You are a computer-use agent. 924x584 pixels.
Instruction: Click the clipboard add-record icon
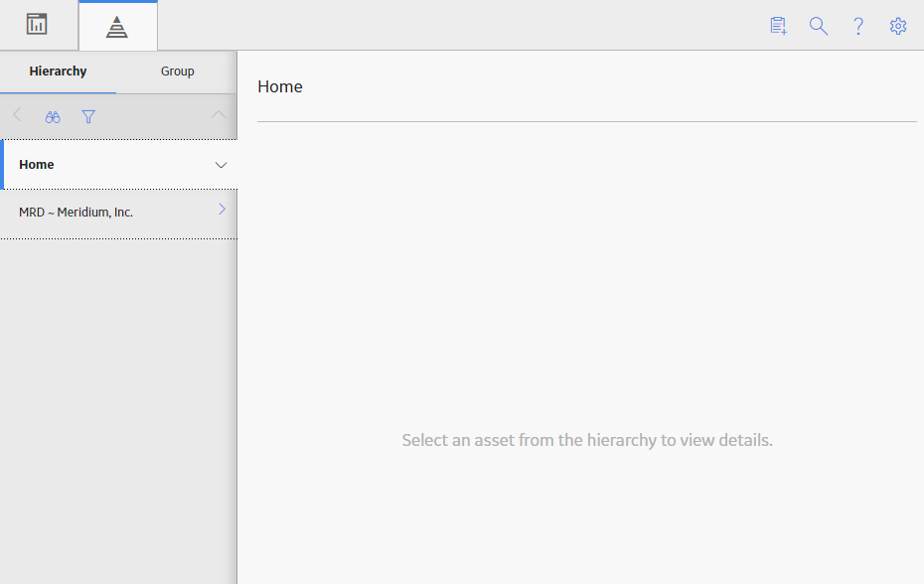(779, 26)
